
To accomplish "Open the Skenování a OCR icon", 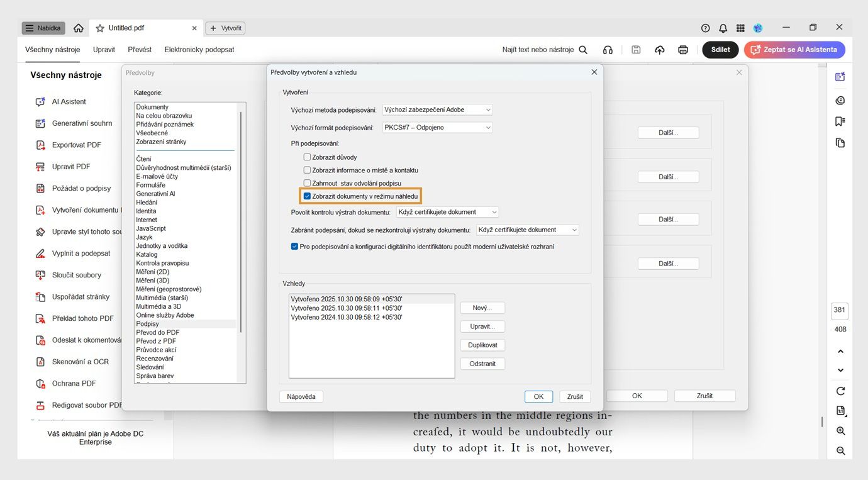I will (x=40, y=362).
